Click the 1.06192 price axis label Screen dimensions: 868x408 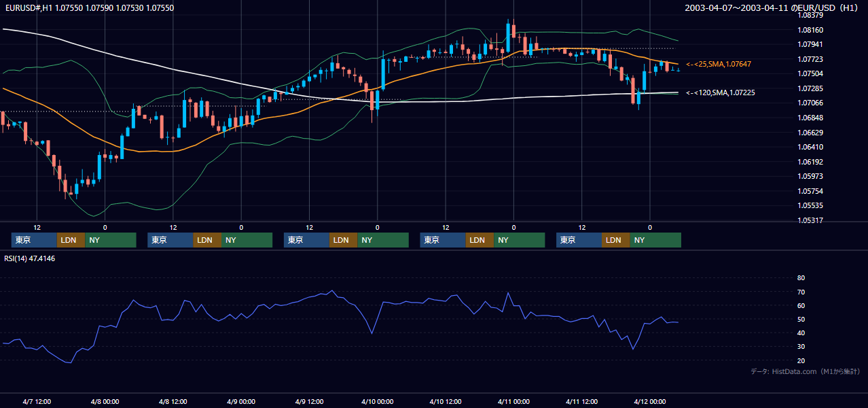click(810, 162)
